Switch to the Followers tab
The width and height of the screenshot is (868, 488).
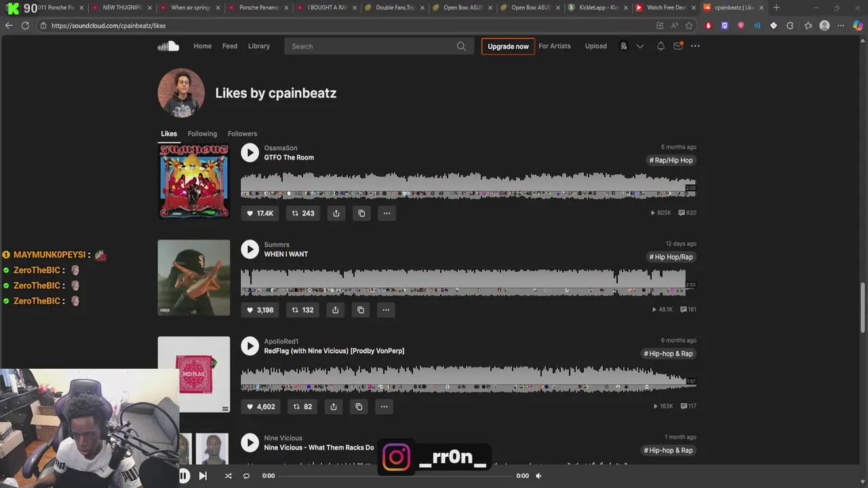[x=242, y=134]
